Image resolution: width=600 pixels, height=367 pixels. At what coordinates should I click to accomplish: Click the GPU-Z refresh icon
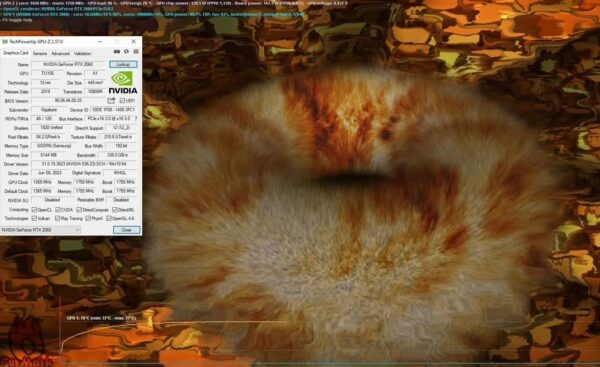(x=126, y=52)
